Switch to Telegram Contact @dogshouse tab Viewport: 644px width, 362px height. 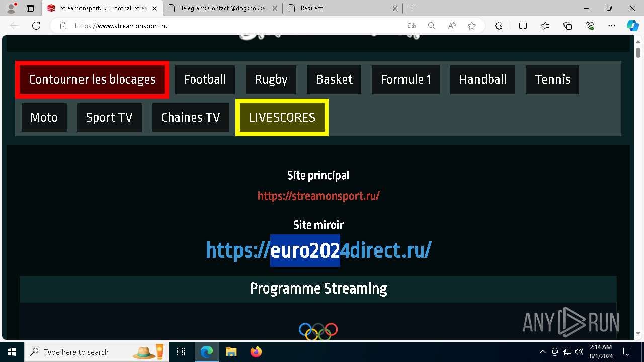click(x=223, y=8)
